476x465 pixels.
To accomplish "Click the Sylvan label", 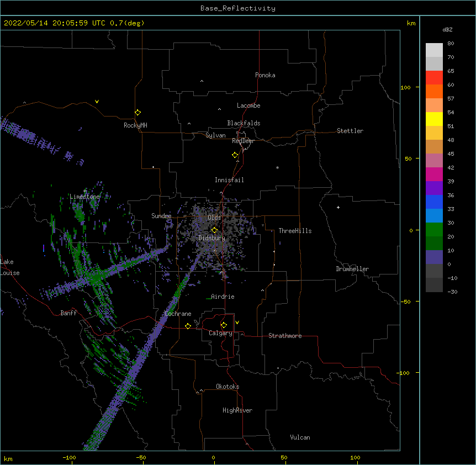I will tap(215, 135).
